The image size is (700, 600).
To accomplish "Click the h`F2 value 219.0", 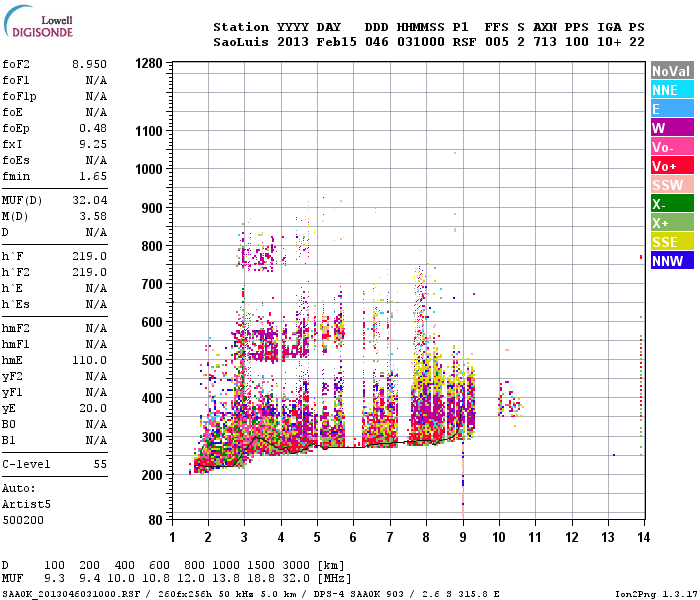I will click(89, 272).
